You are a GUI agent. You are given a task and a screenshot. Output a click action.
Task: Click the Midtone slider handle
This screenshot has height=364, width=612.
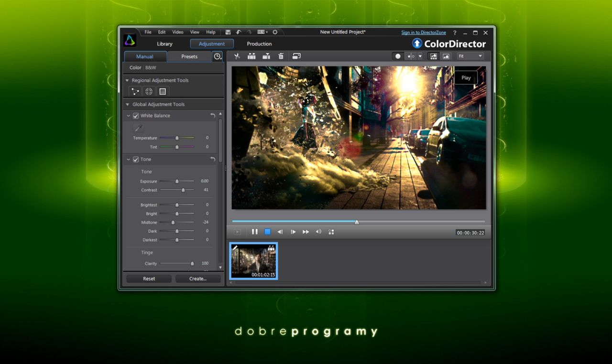[x=173, y=223]
